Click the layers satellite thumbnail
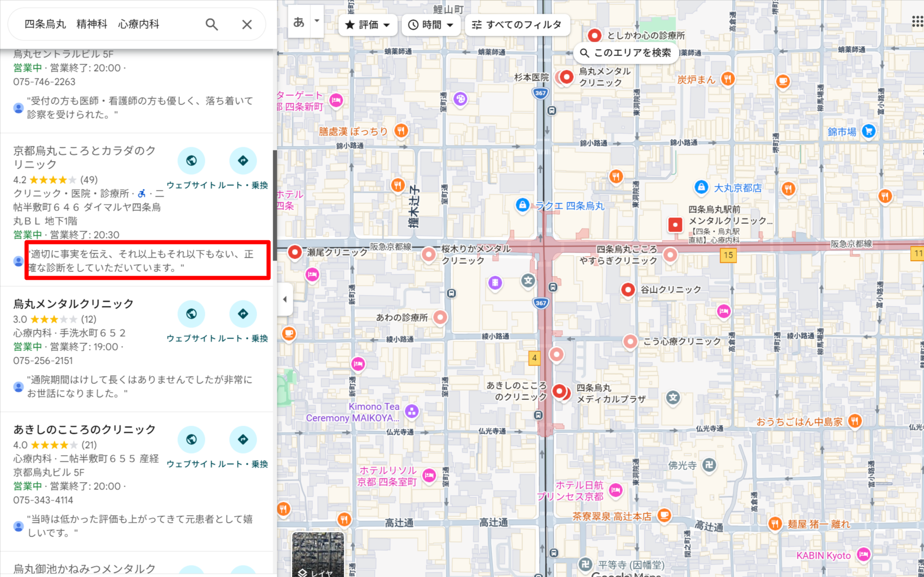The image size is (924, 577). click(x=318, y=554)
